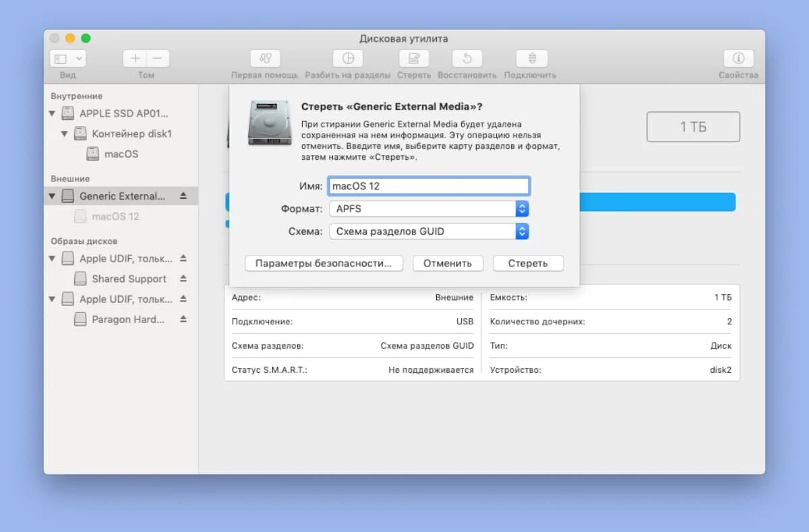809x532 pixels.
Task: Eject the Shared Support volume
Action: pyautogui.click(x=183, y=278)
